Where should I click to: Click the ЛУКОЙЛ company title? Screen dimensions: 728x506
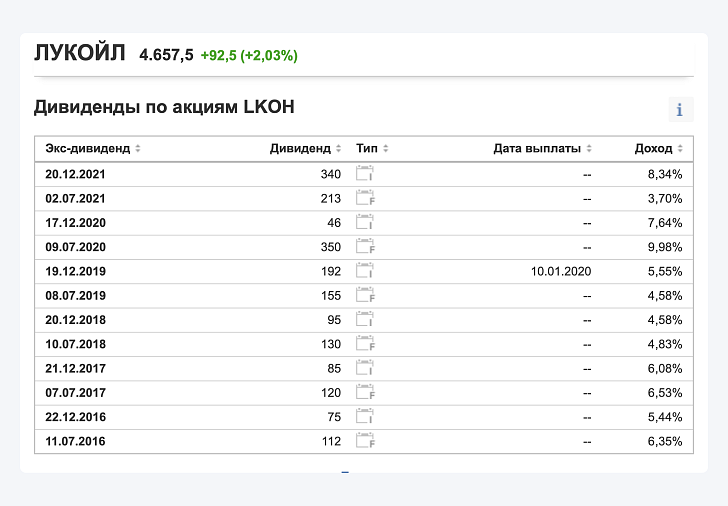tap(80, 52)
